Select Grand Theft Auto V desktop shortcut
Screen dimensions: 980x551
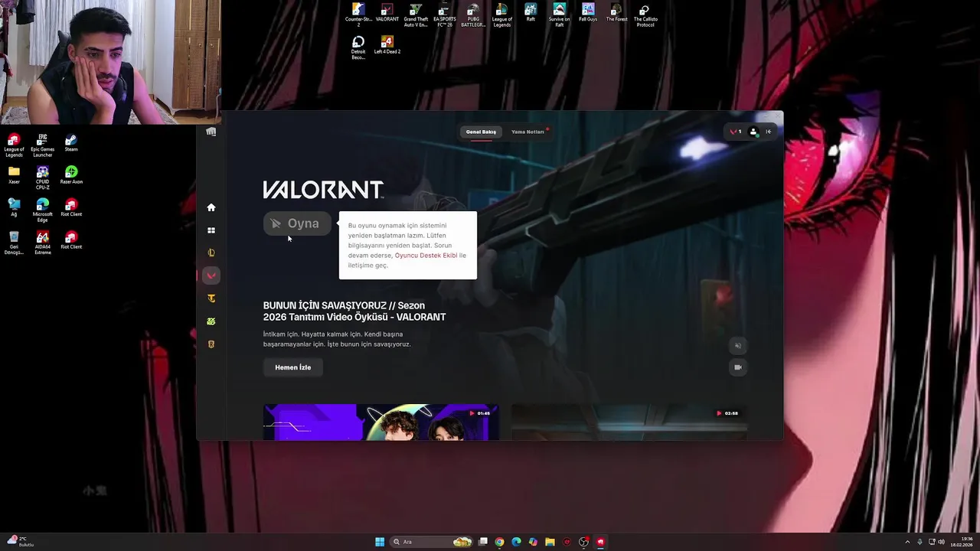[416, 15]
